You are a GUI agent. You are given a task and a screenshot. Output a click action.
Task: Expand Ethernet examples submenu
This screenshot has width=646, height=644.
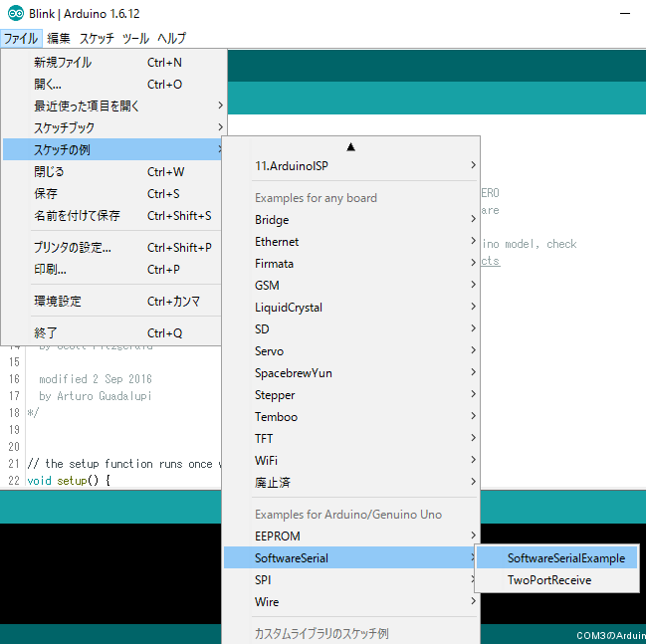pyautogui.click(x=351, y=242)
